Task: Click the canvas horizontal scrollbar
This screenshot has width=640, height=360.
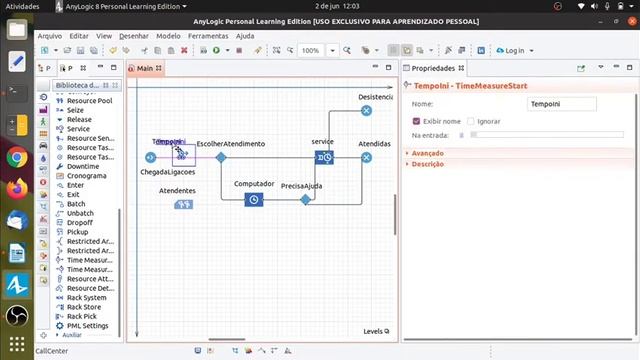Action: coord(227,339)
